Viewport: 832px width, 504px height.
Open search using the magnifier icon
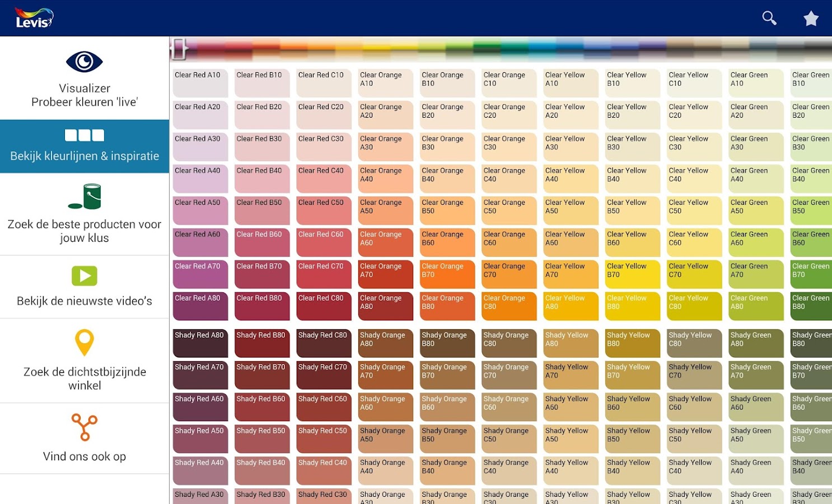point(769,17)
